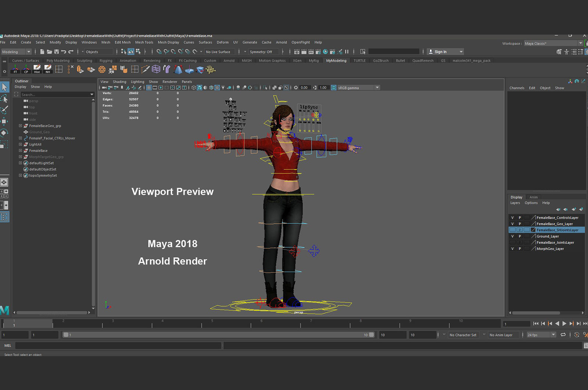Choose the Lasso select tool
The image size is (588, 390).
(x=4, y=99)
